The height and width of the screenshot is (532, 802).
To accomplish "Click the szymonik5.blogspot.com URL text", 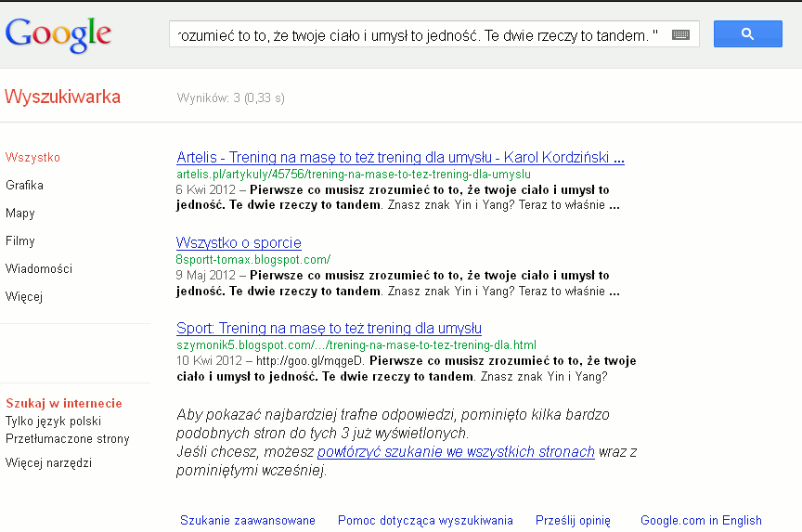I will coord(356,344).
